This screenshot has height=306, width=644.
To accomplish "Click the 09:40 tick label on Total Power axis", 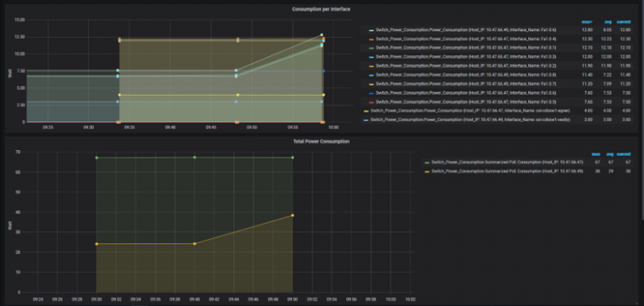I will tap(195, 299).
